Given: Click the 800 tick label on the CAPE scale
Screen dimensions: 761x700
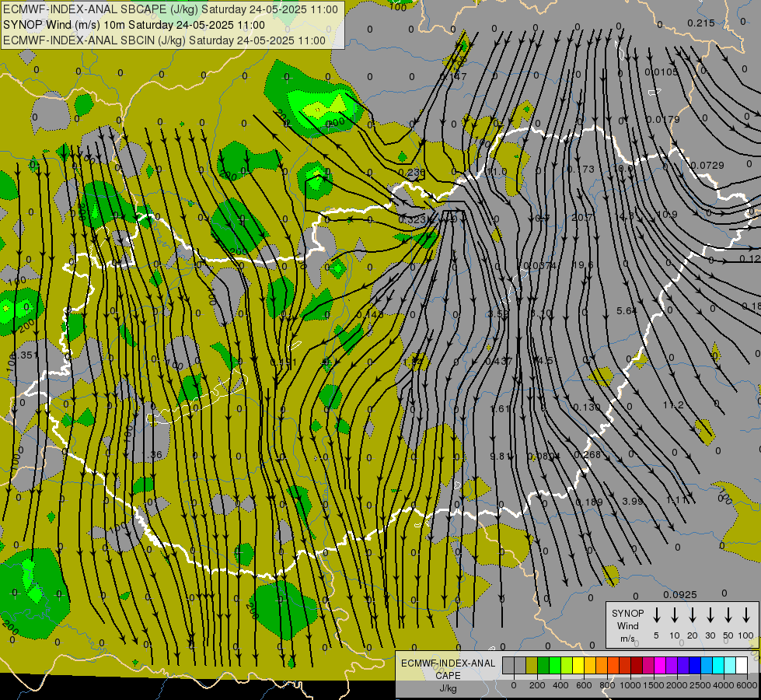Looking at the screenshot, I should point(607,685).
